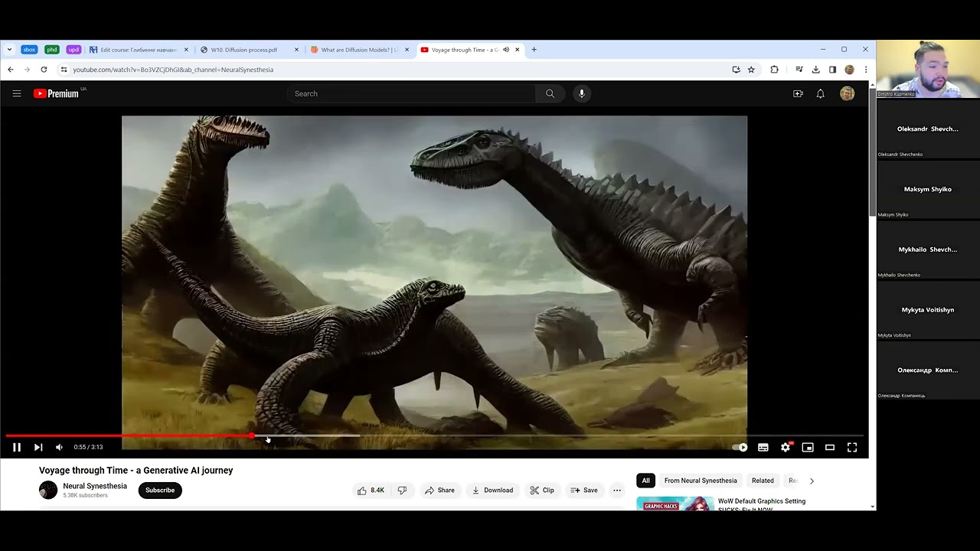Click the YouTube search input field
This screenshot has width=980, height=551.
click(x=412, y=93)
